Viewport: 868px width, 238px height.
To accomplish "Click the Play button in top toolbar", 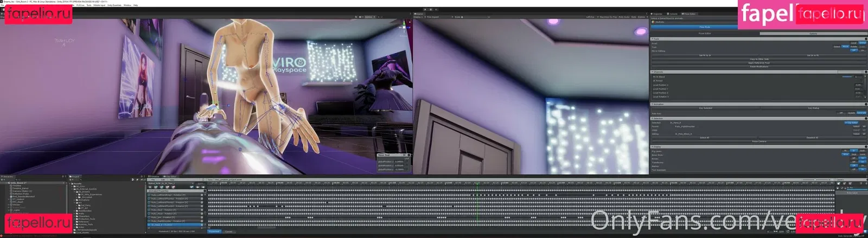I will point(425,9).
